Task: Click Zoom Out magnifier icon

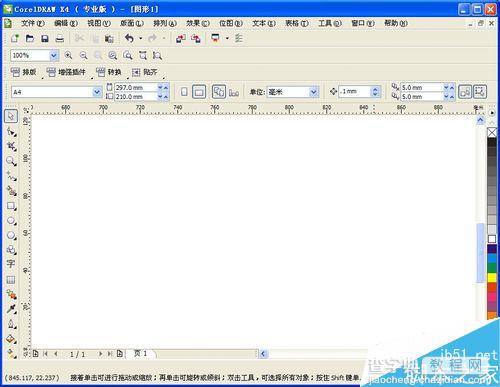Action: pos(83,55)
